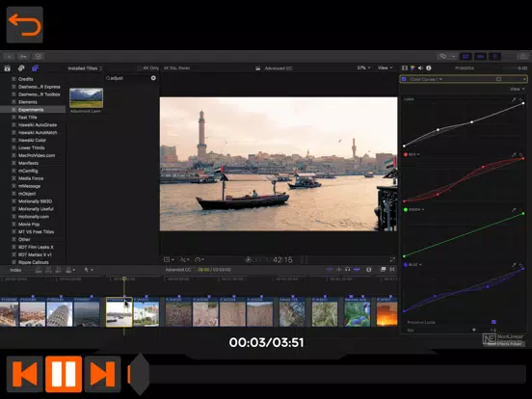Show the color inspector tab icon

click(412, 68)
